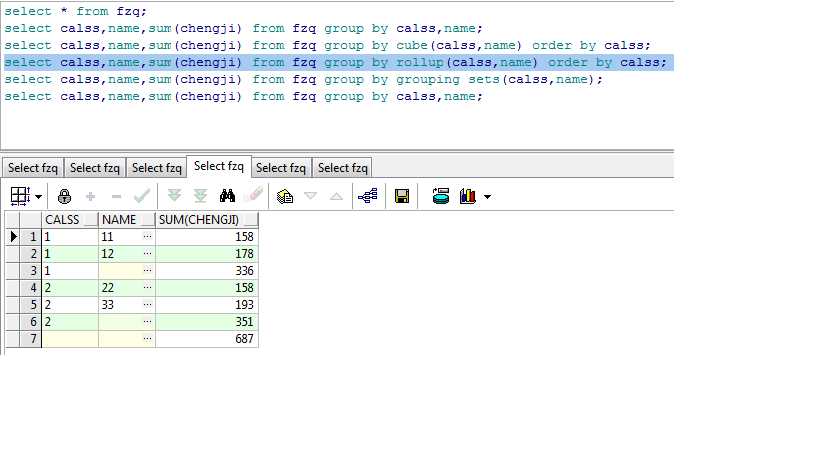This screenshot has width=819, height=460.
Task: Open the dropdown arrow beside the grid icon
Action: pyautogui.click(x=39, y=197)
